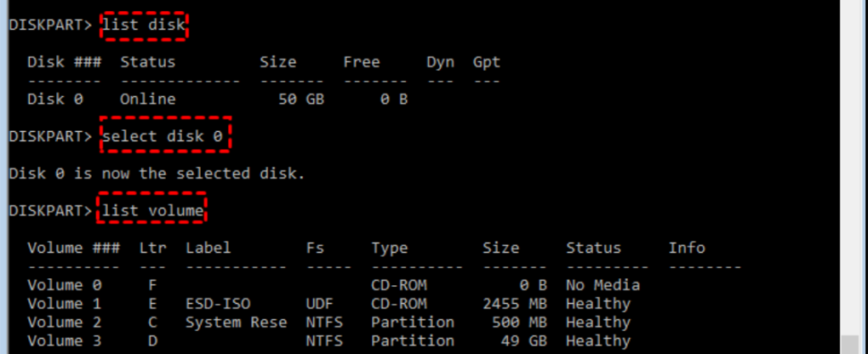Image resolution: width=868 pixels, height=354 pixels.
Task: Click the 'Disk 0' row entry
Action: point(55,99)
